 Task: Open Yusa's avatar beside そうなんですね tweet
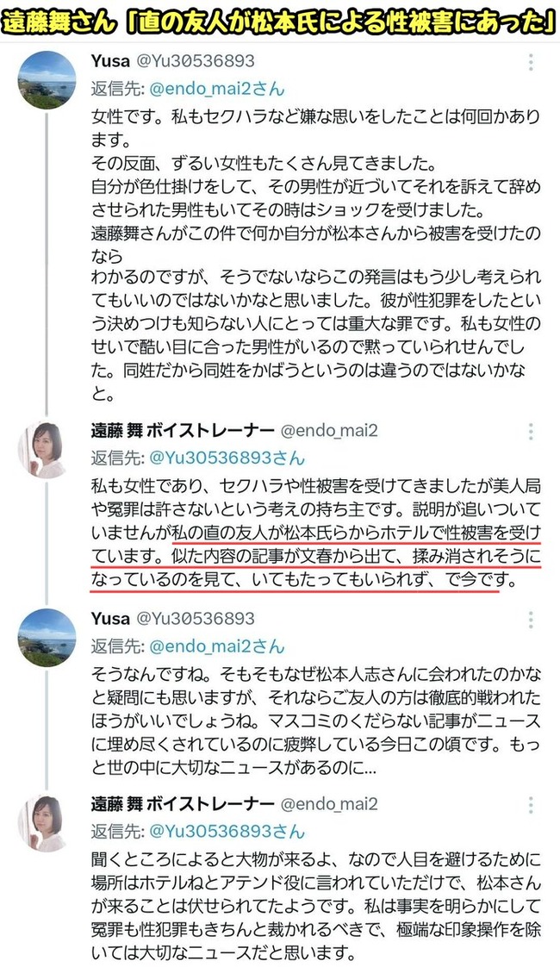(x=47, y=638)
